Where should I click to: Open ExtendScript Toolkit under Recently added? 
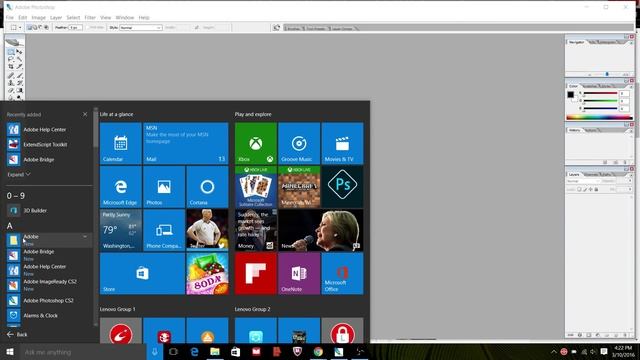[49, 144]
